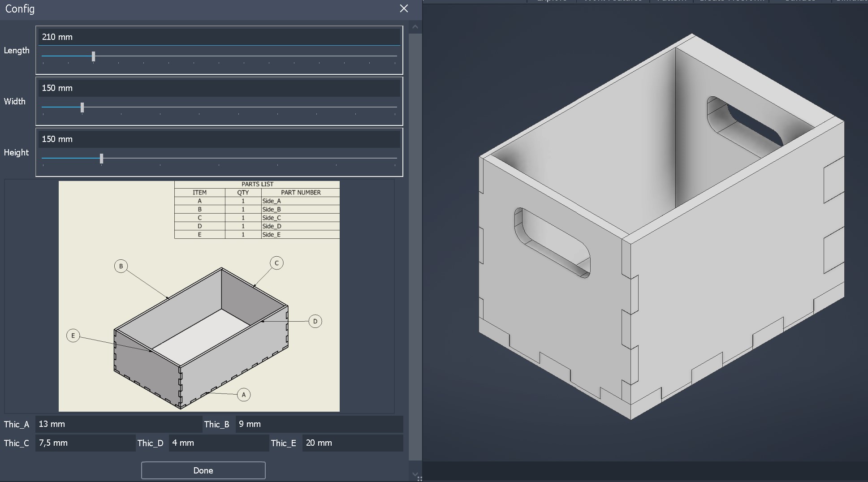Click the Length slider handle

point(93,56)
